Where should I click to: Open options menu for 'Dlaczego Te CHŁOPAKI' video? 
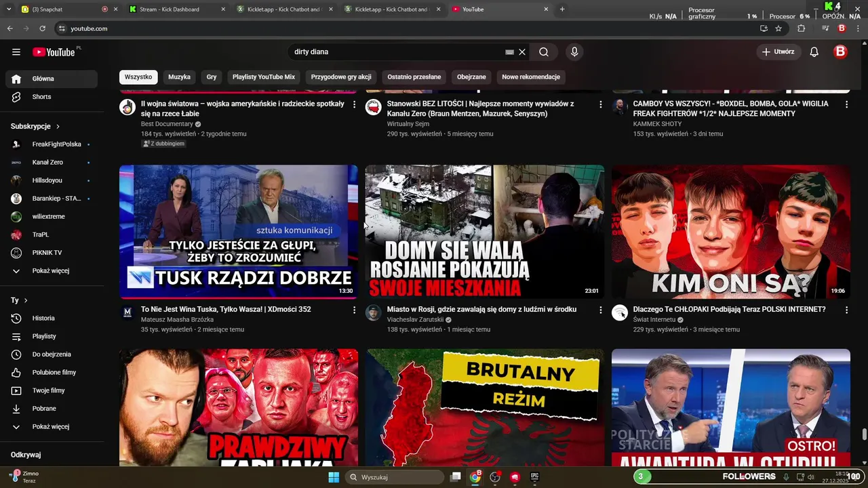coord(846,310)
